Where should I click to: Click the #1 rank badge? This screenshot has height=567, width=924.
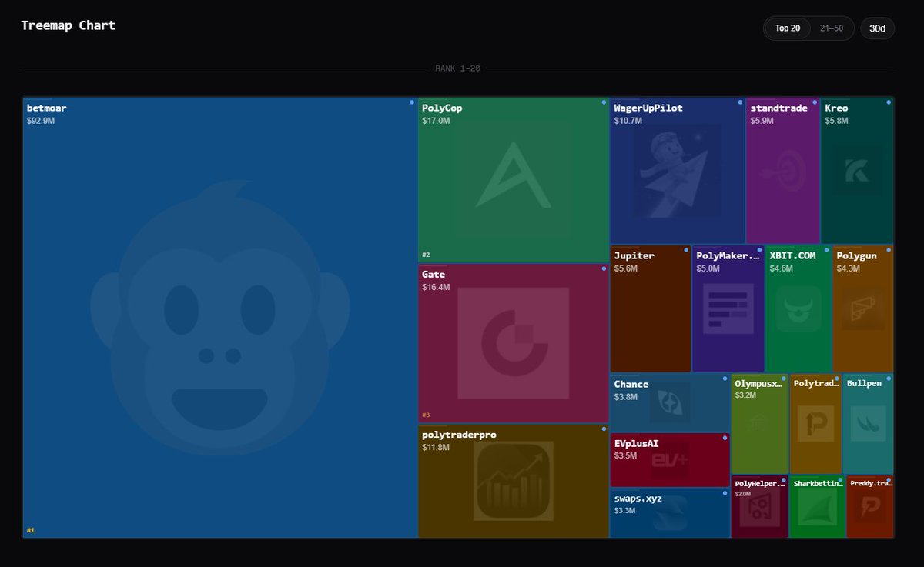(x=31, y=530)
